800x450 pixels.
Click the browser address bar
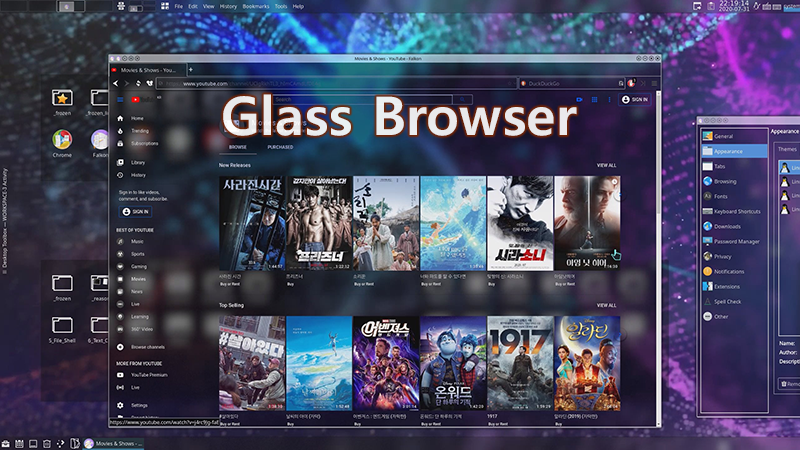click(336, 83)
